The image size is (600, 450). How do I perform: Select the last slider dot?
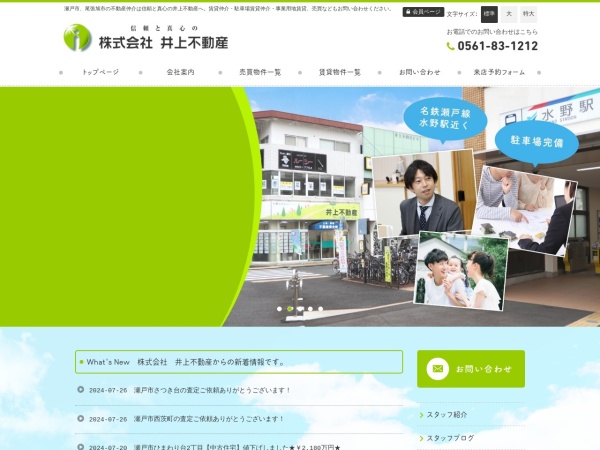[321, 309]
